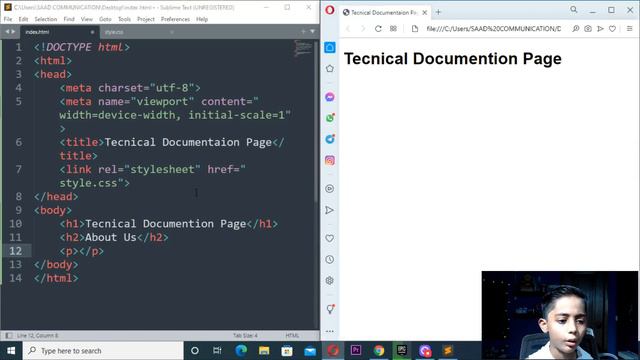This screenshot has width=640, height=360.
Task: Click the Home icon in Opera sidebar
Action: [330, 47]
